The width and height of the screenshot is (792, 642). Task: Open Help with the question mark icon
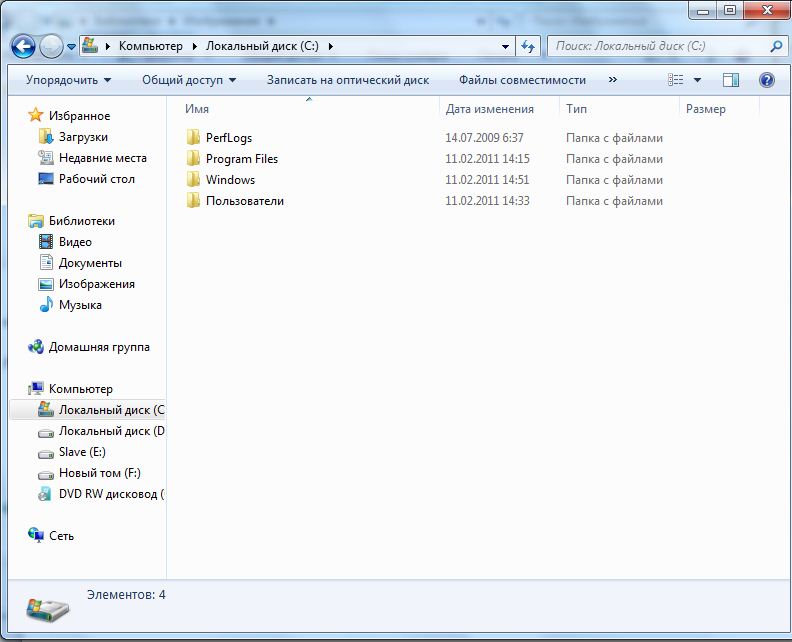(767, 80)
